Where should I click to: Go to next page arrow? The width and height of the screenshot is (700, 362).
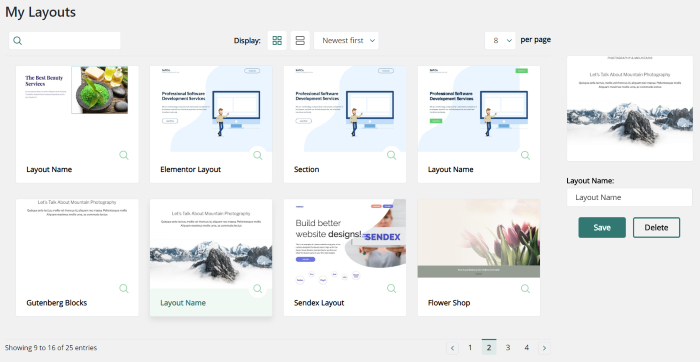544,348
